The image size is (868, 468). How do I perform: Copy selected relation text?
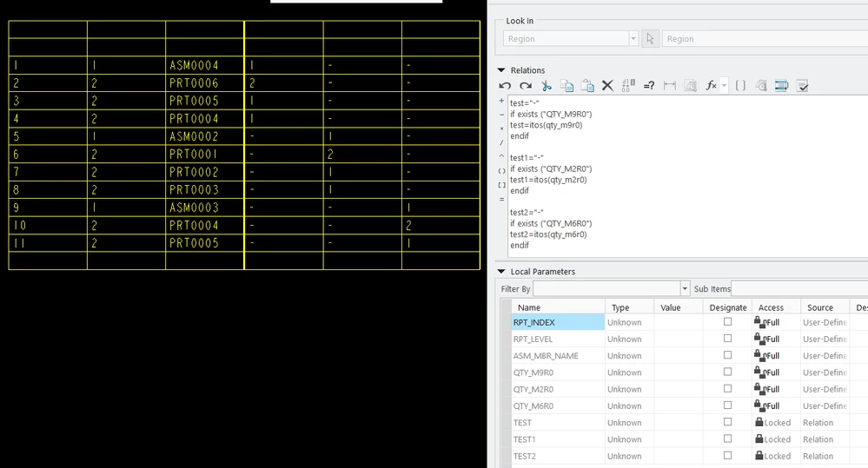pyautogui.click(x=567, y=85)
